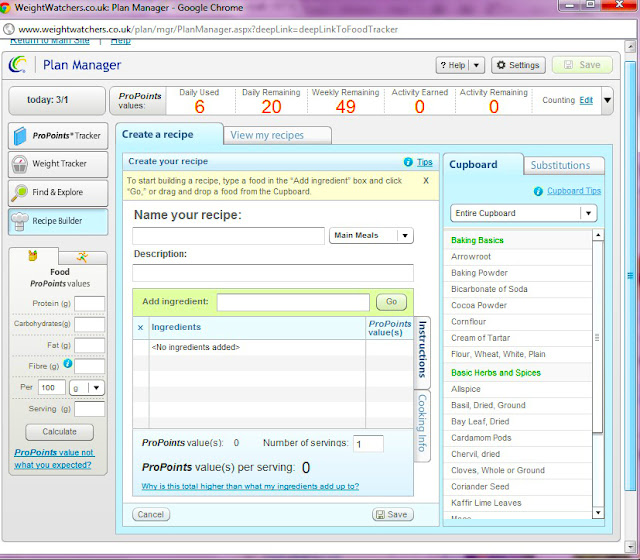Viewport: 640px width, 560px height.
Task: Click the Go button
Action: tap(391, 302)
